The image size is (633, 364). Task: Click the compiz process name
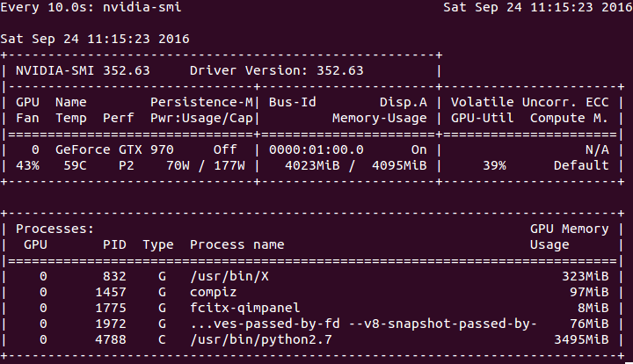(212, 292)
